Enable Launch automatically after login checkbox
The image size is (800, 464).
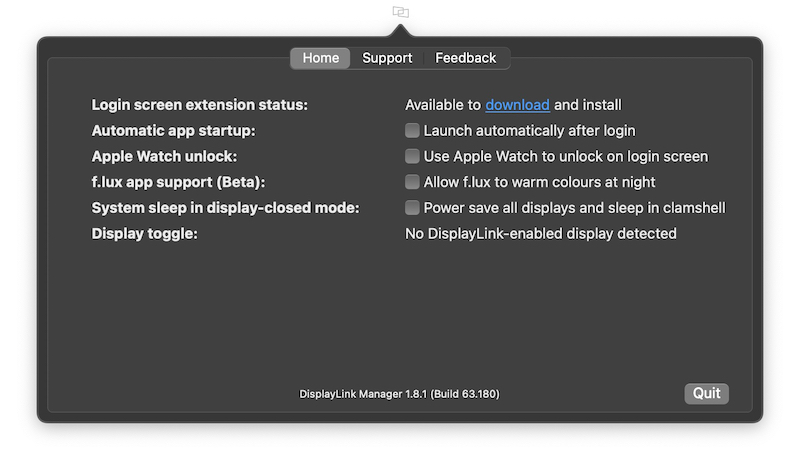pos(412,131)
